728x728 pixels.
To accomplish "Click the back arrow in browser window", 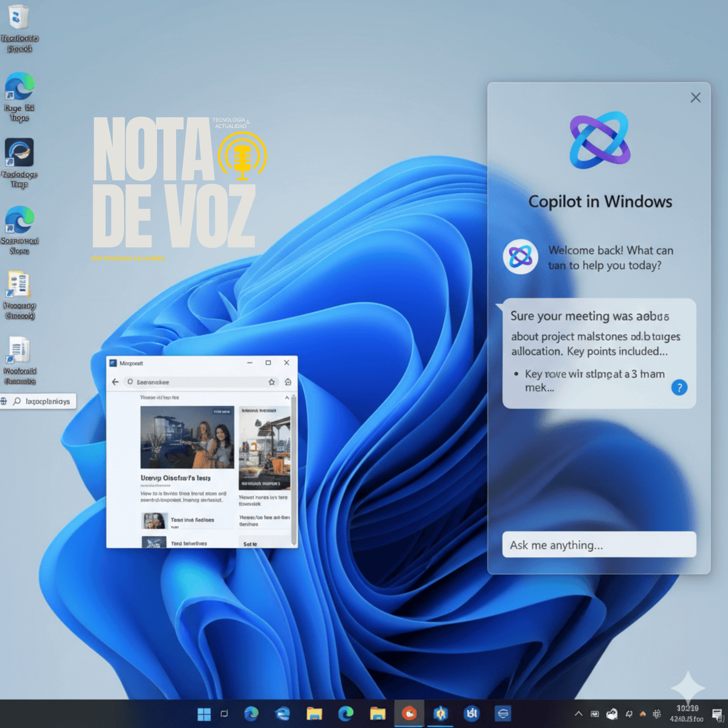I will 115,382.
